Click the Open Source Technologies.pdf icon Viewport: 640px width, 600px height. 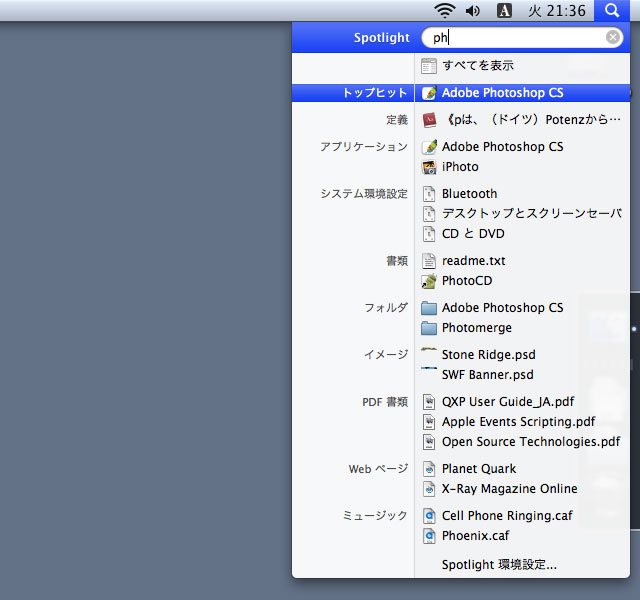pyautogui.click(x=429, y=442)
